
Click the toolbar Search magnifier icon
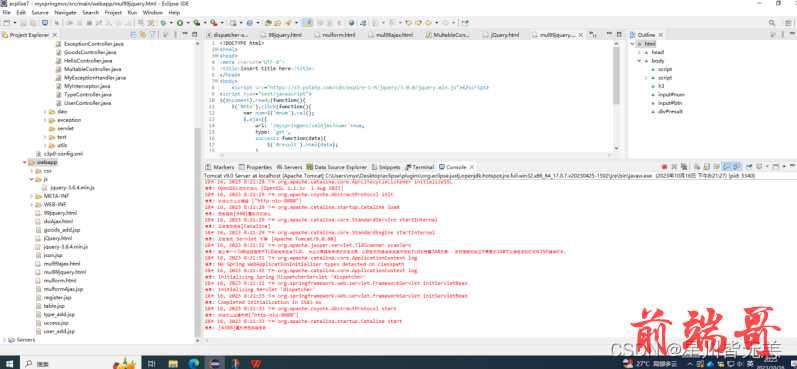(x=772, y=23)
